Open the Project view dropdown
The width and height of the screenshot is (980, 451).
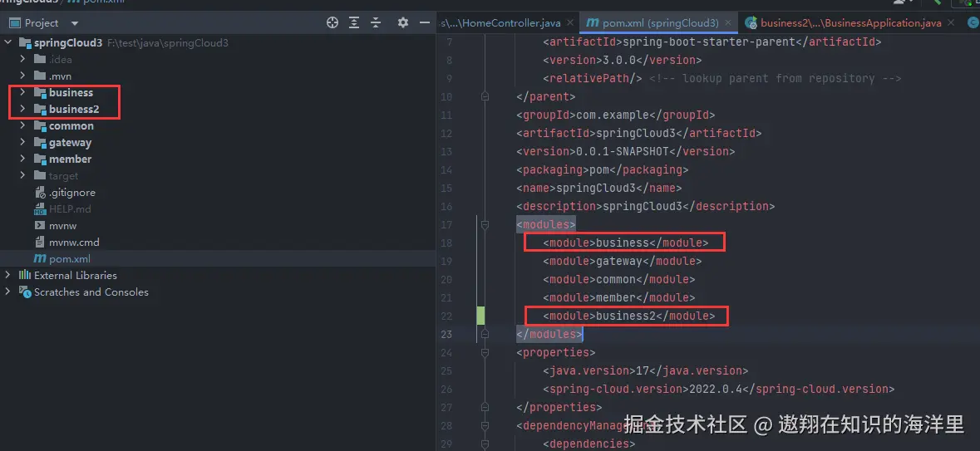pos(75,24)
